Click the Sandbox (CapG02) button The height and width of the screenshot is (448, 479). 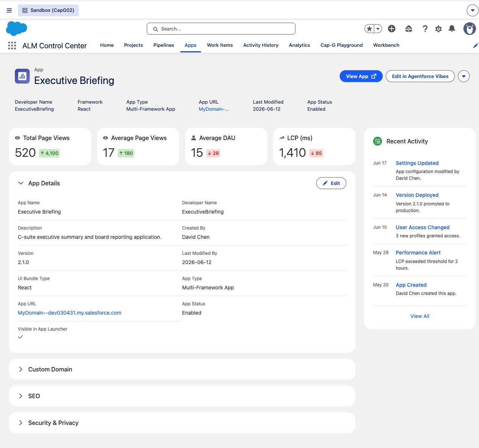point(48,10)
